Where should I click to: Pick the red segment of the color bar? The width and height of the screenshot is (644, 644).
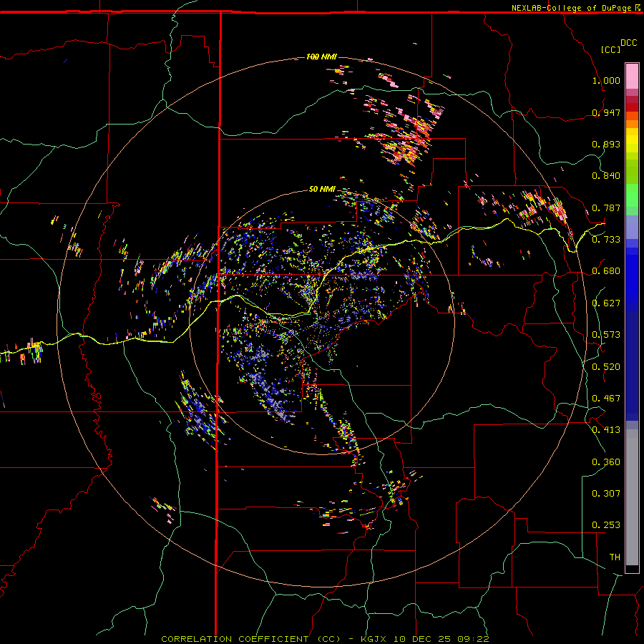pyautogui.click(x=632, y=107)
